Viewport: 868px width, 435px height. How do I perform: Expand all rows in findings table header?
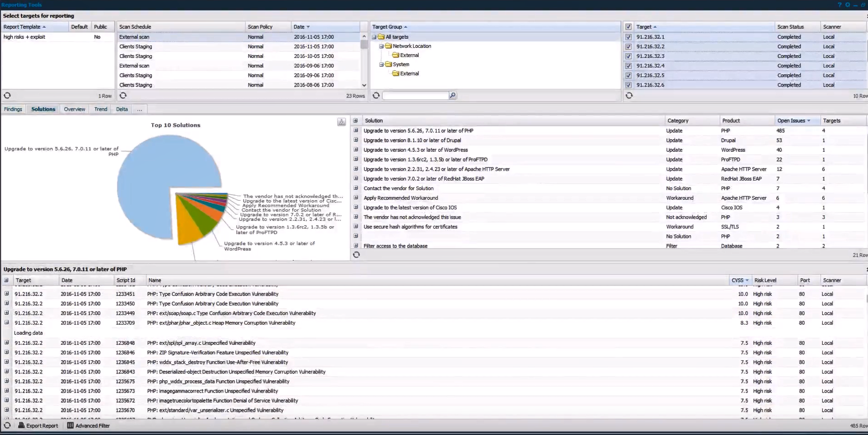(6, 280)
